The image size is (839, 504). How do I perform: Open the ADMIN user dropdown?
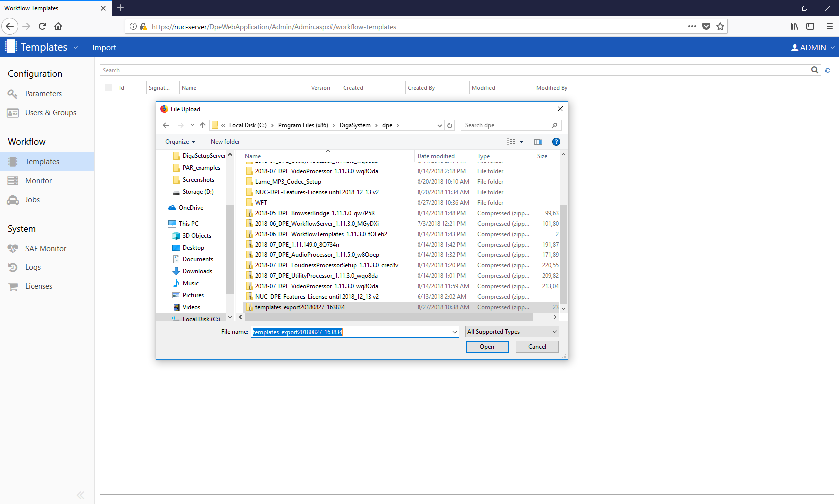[x=813, y=48]
